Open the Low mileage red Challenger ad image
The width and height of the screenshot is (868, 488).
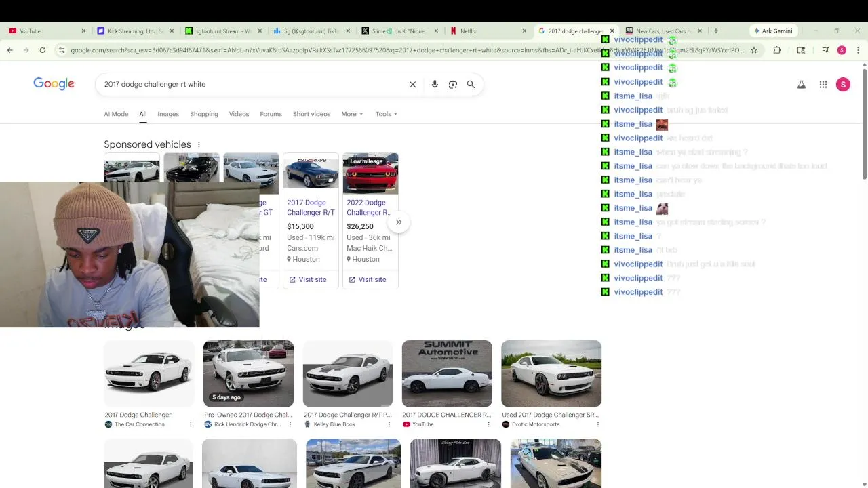[x=370, y=174]
